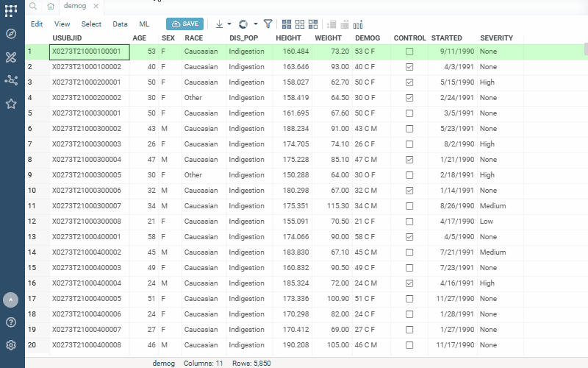Click the SAVE button

185,24
